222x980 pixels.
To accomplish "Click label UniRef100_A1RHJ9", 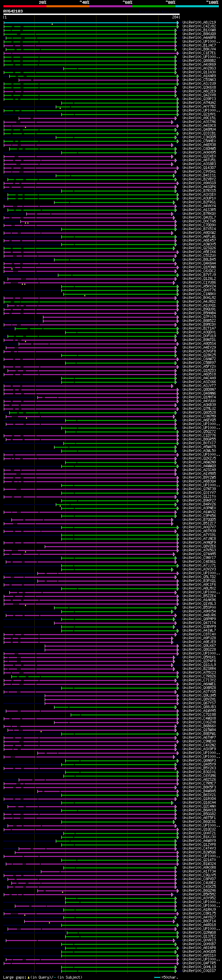I will coord(199,909).
